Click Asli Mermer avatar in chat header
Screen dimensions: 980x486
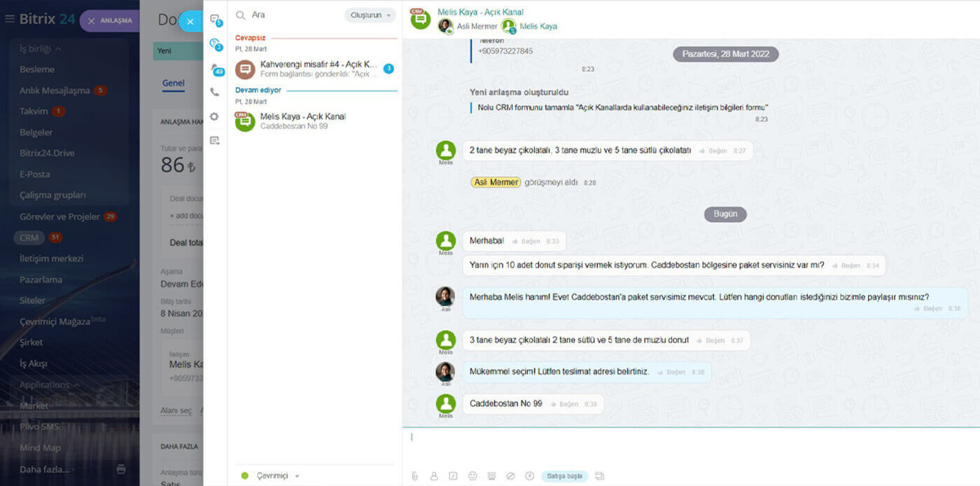tap(445, 26)
